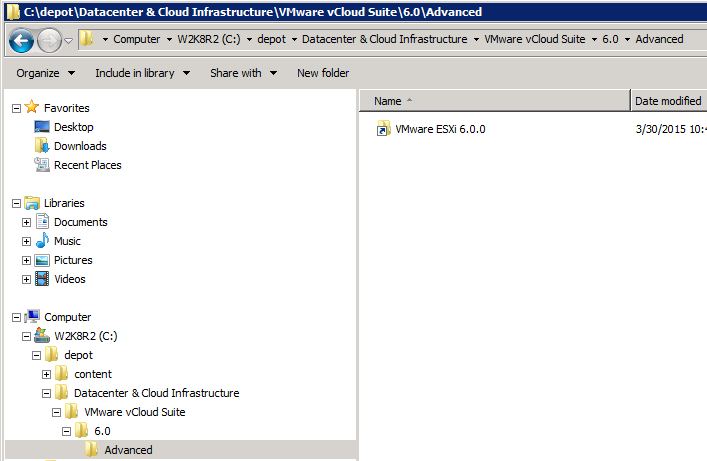Click the New folder button
Viewport: 707px width, 461px height.
(x=323, y=73)
